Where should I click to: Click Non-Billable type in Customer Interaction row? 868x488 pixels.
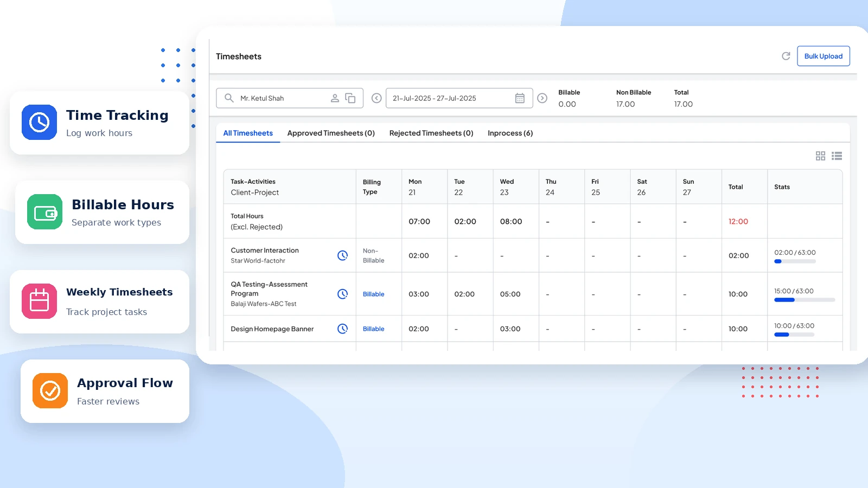(x=373, y=255)
